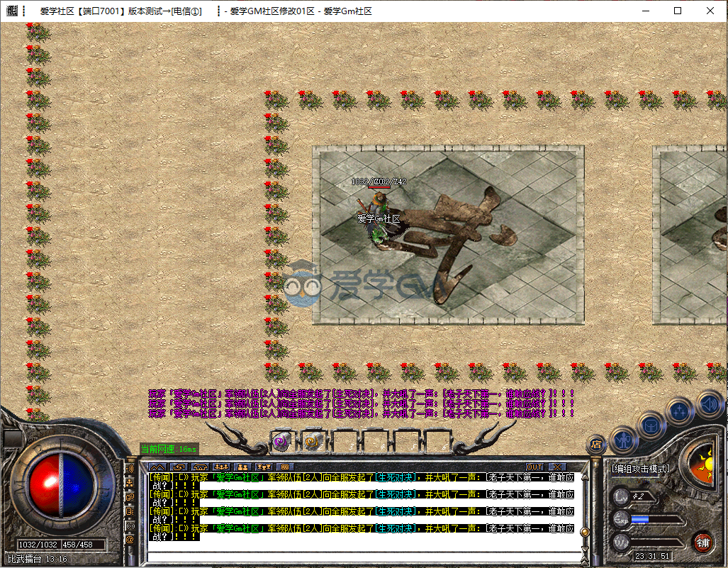The width and height of the screenshot is (728, 568).
Task: Click the first mountain-shaped chat toolbar icon
Action: 157,467
